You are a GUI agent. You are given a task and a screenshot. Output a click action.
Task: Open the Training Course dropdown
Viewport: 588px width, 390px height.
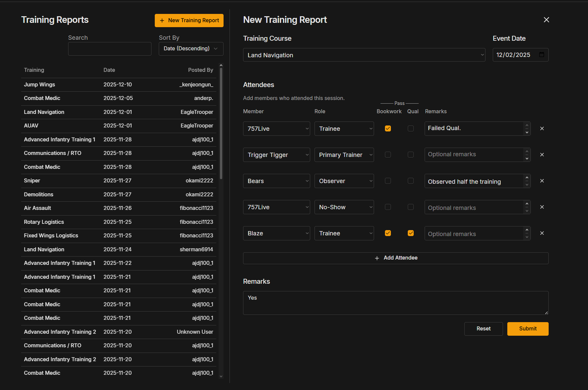364,55
